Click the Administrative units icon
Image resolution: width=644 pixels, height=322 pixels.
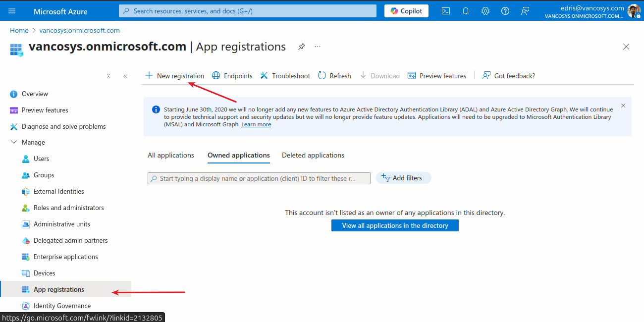(x=26, y=224)
